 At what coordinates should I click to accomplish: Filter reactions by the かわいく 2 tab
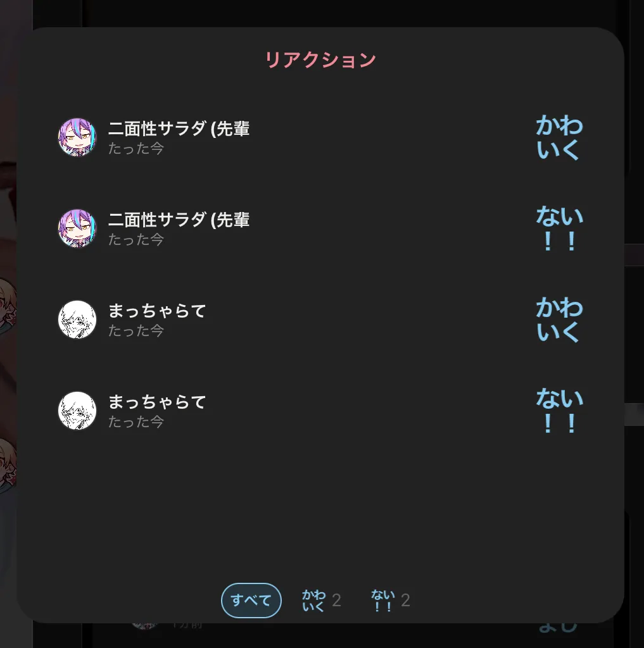(322, 600)
